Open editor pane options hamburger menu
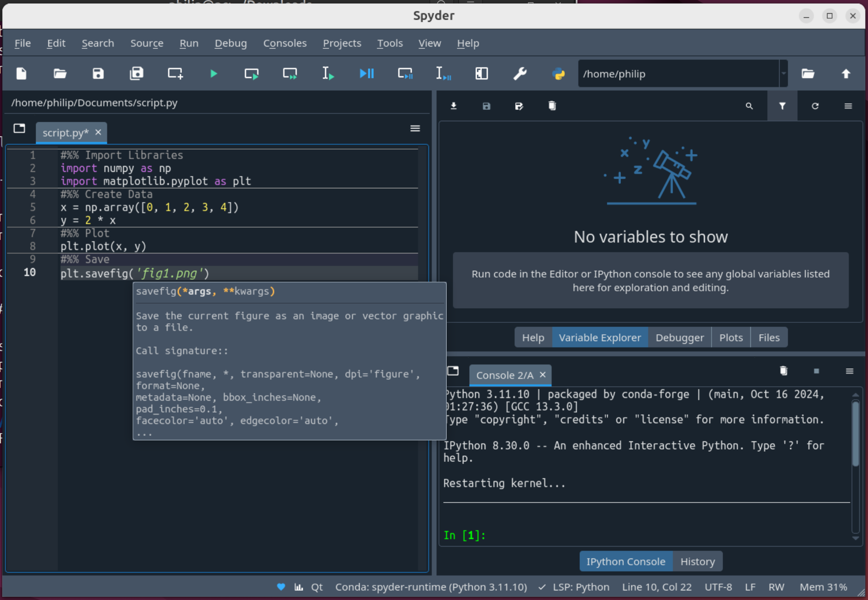Screen dimensions: 868x600 [x=415, y=128]
